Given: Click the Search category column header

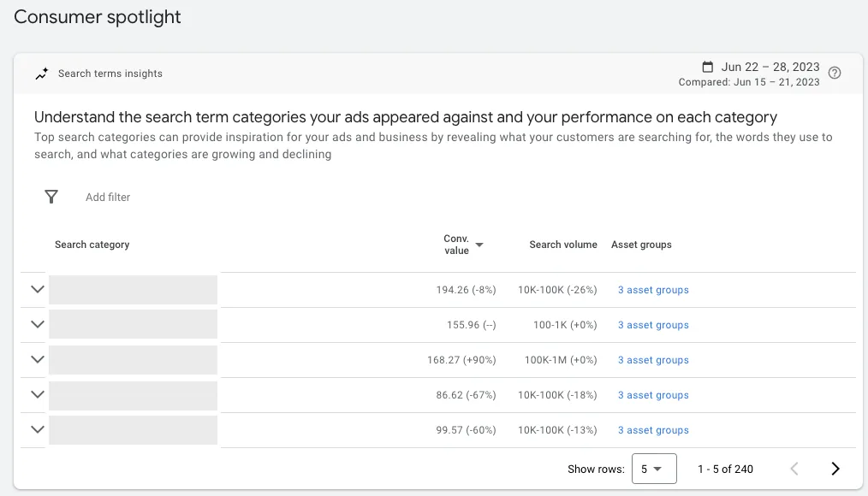Looking at the screenshot, I should coord(92,245).
